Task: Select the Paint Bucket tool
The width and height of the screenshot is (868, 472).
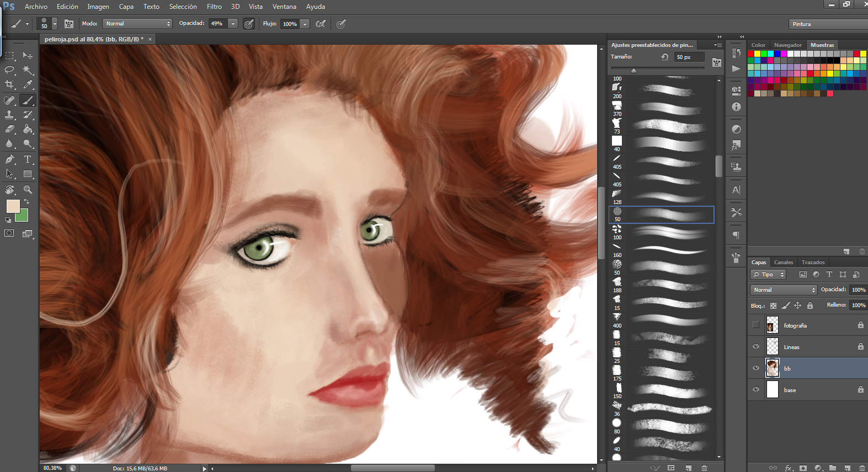Action: [28, 129]
